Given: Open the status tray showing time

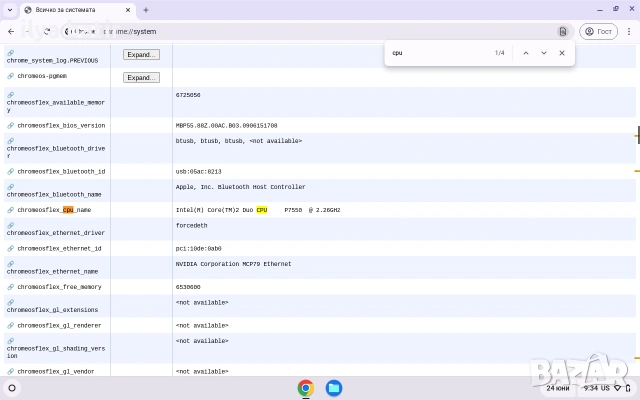Looking at the screenshot, I should pos(607,388).
